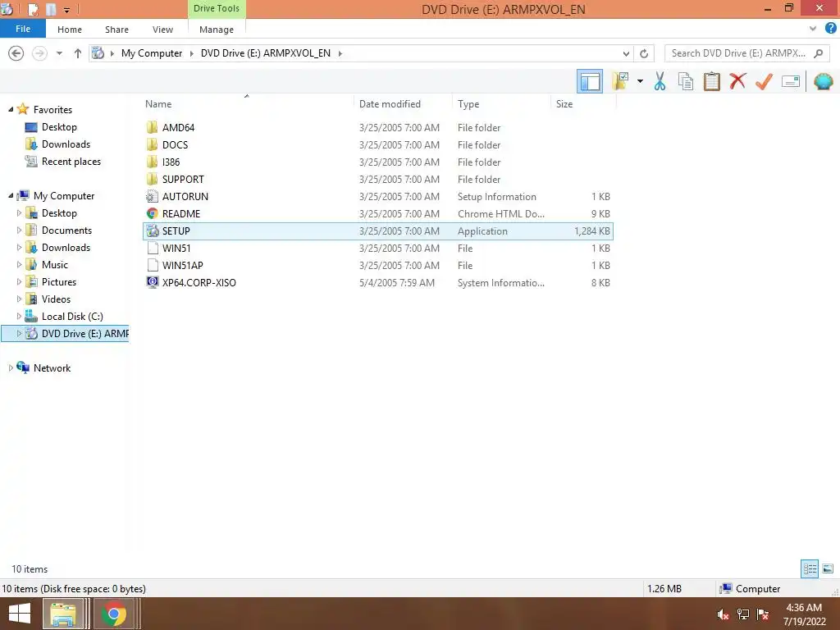840x630 pixels.
Task: Select Downloads under Favorites
Action: (66, 144)
